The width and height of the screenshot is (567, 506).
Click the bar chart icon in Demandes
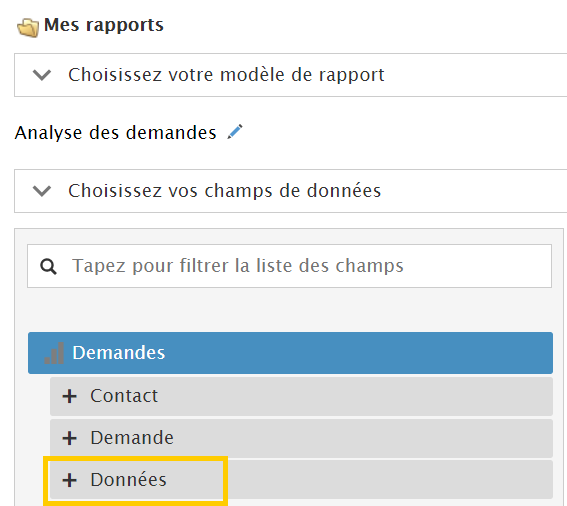click(54, 353)
